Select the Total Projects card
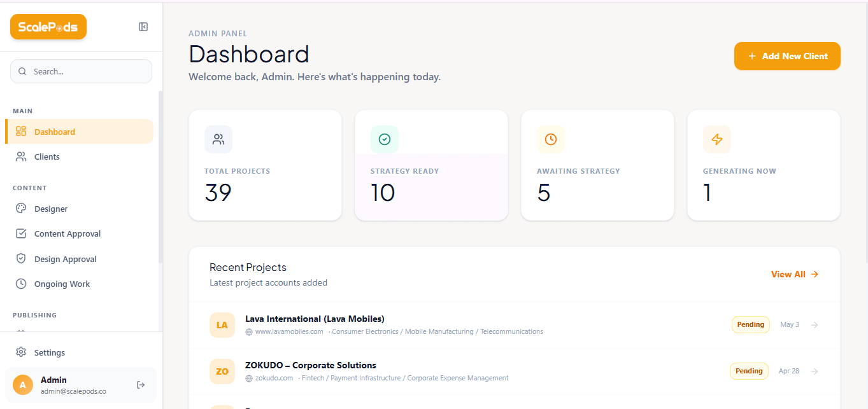This screenshot has height=409, width=868. (265, 165)
